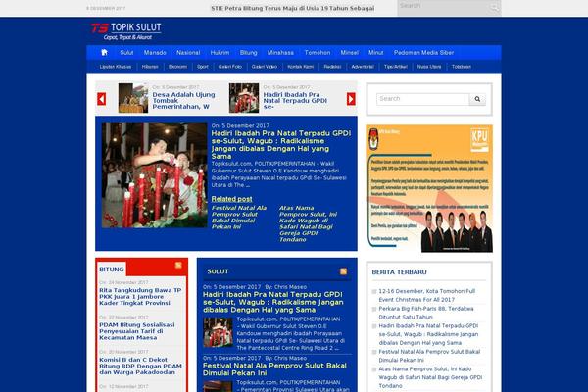The image size is (588, 392).
Task: Open featured article Hadiri Ibadah Pra Natal headline
Action: point(281,145)
